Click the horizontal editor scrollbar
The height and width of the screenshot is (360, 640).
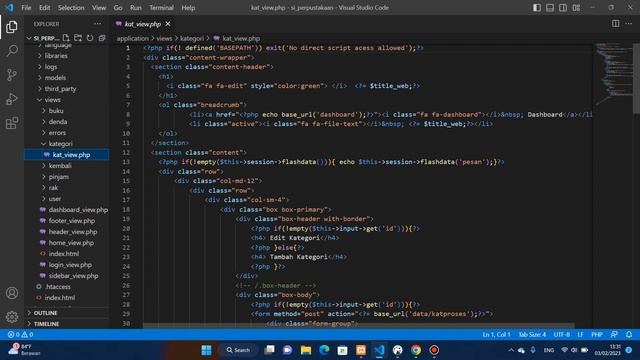[x=358, y=326]
